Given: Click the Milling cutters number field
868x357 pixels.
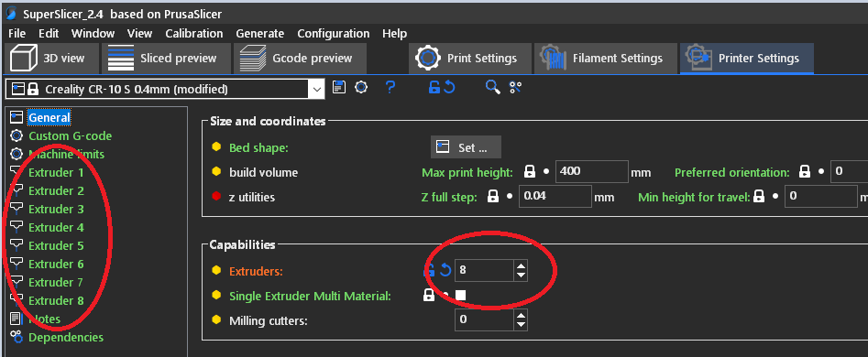Looking at the screenshot, I should tap(484, 320).
